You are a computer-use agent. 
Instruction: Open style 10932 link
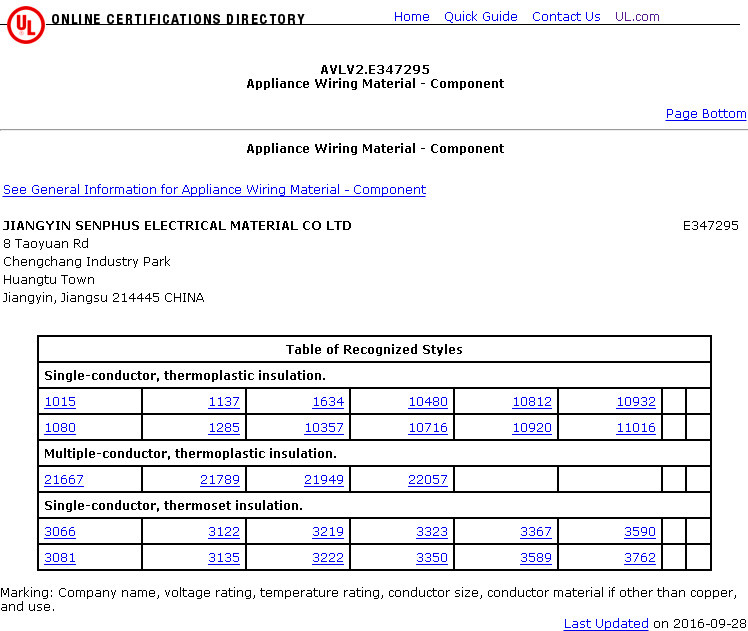pyautogui.click(x=636, y=402)
